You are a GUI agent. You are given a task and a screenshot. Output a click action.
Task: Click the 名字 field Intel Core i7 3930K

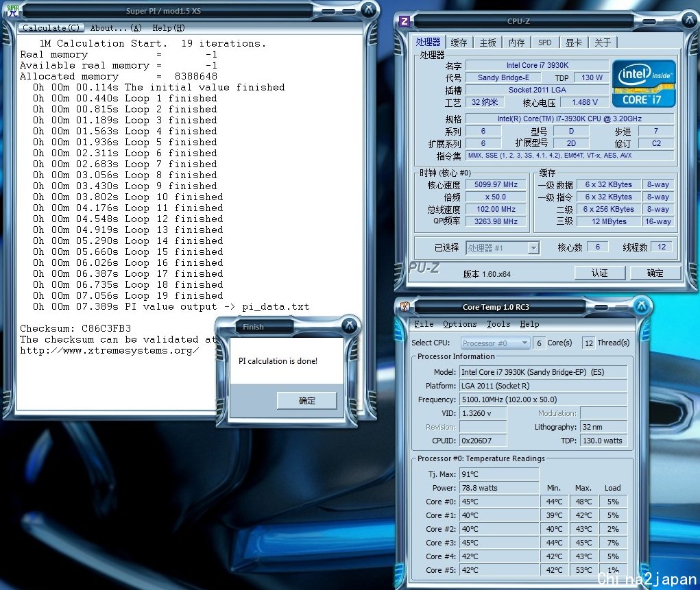(537, 65)
